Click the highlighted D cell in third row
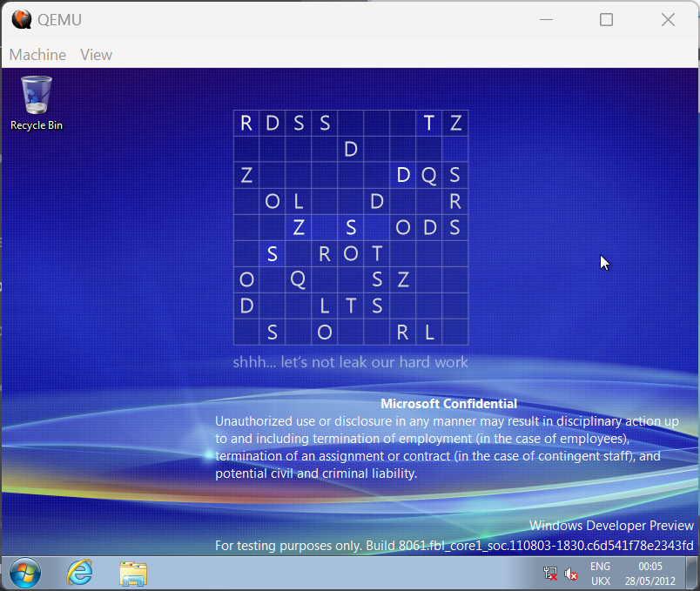The image size is (700, 591). pos(403,175)
